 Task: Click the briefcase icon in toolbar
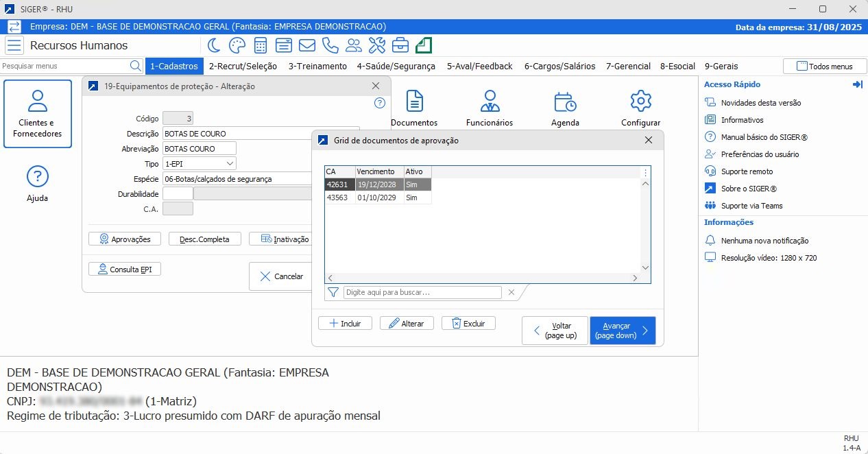[400, 45]
